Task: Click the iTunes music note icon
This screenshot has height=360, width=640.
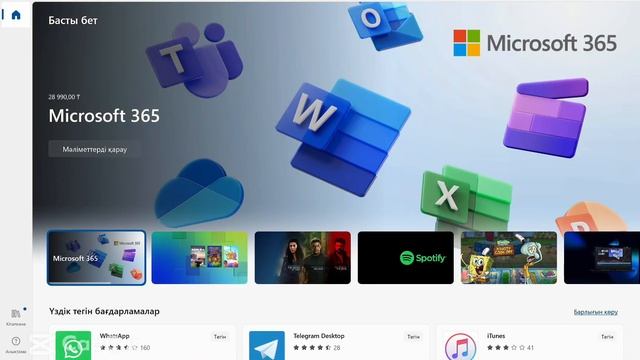Action: coord(460,347)
